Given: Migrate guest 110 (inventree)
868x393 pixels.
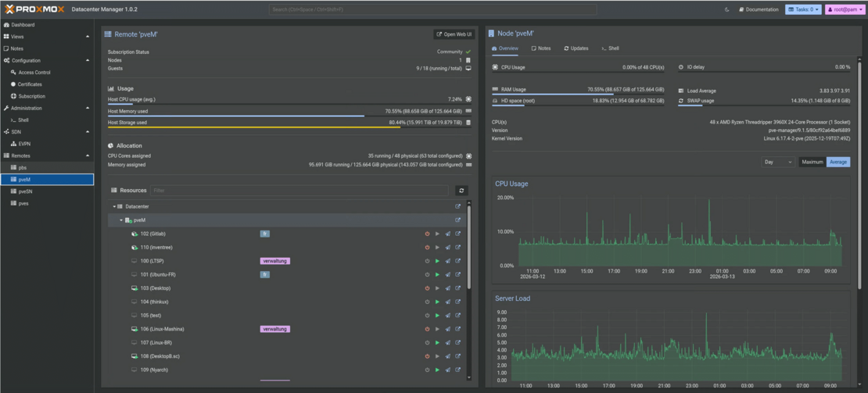Looking at the screenshot, I should point(448,247).
